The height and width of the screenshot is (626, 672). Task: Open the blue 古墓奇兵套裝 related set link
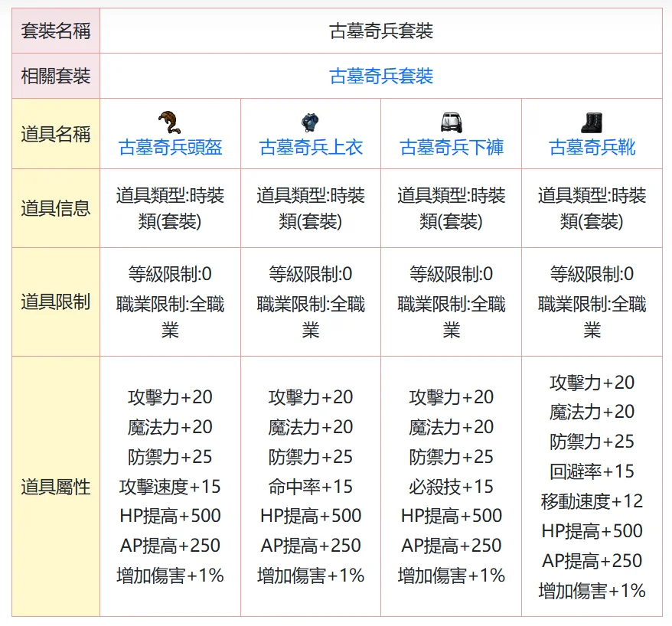coord(381,76)
